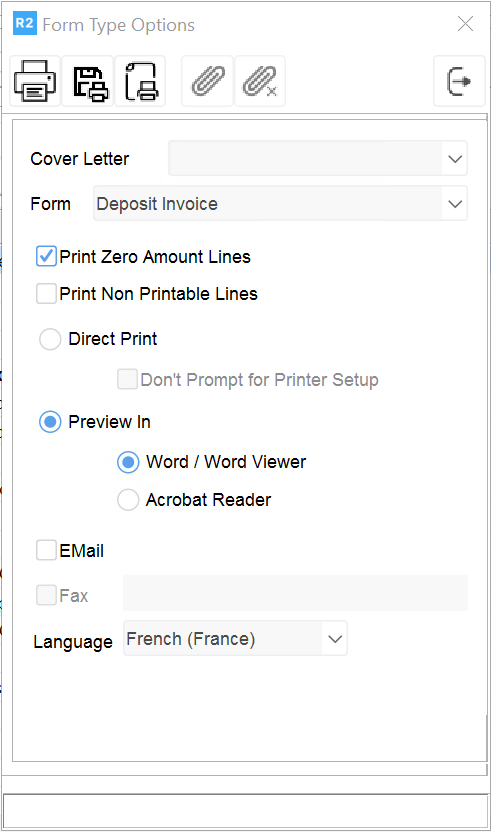Click the Attach paperclip icon
The width and height of the screenshot is (491, 832).
click(208, 81)
